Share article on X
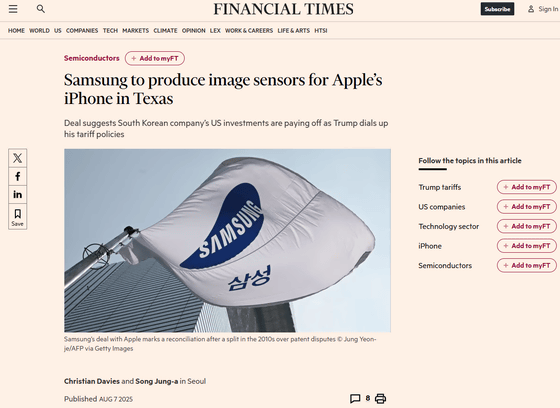 18,158
